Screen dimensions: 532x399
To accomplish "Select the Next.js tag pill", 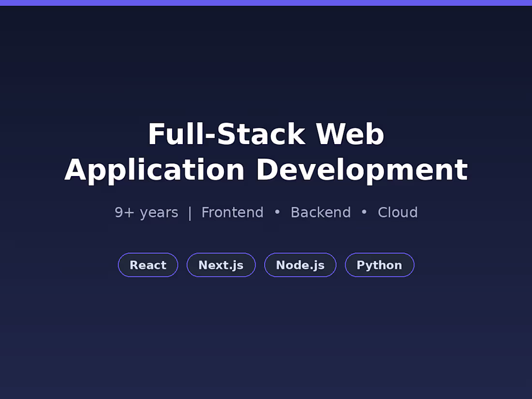I will point(221,265).
